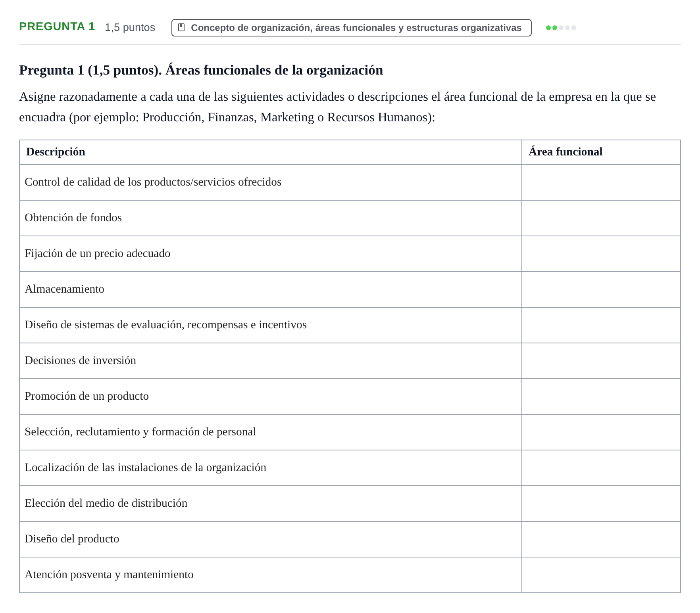Select 'Decisiones de inversión' row text
700x613 pixels.
tap(80, 360)
